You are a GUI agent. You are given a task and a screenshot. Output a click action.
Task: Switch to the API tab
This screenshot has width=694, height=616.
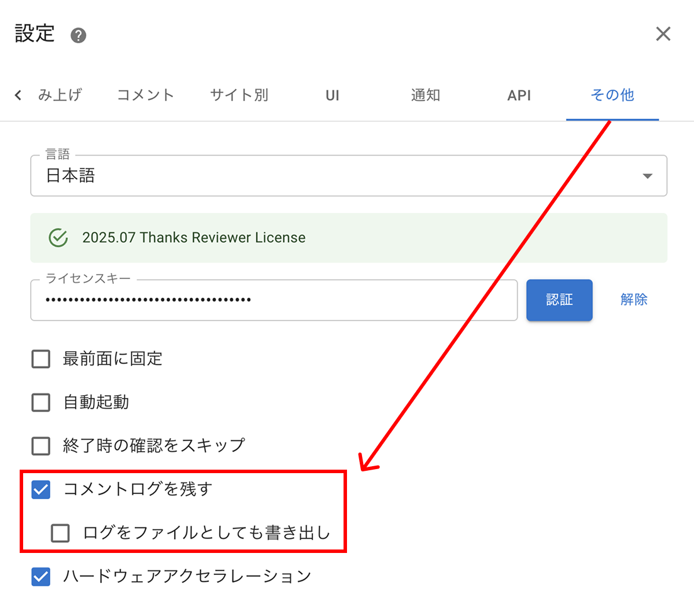pos(519,95)
